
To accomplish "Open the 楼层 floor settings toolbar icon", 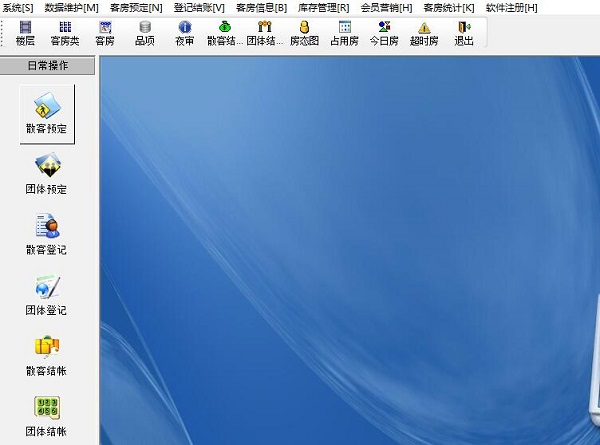I will [x=25, y=33].
